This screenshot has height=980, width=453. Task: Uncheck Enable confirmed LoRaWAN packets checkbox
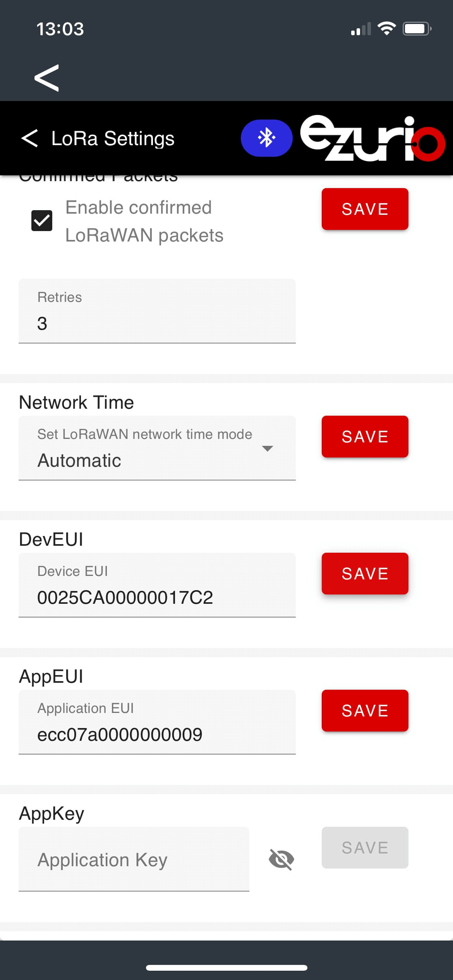(42, 221)
